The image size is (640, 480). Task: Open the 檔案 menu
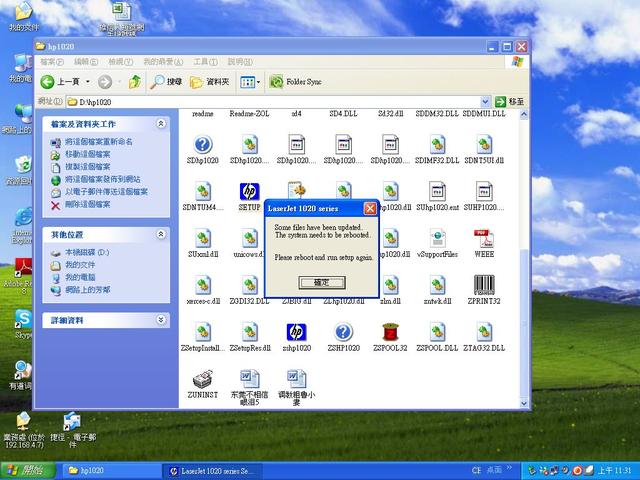[x=49, y=62]
